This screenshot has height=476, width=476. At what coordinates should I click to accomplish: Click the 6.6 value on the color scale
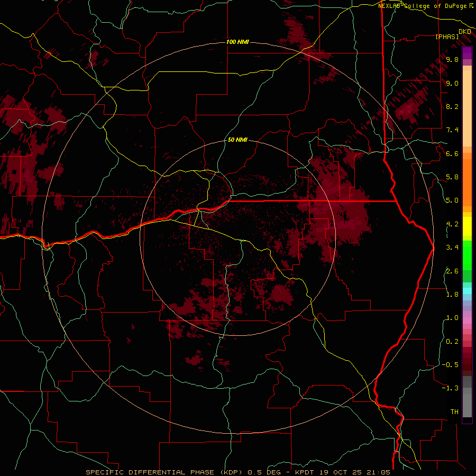click(452, 153)
